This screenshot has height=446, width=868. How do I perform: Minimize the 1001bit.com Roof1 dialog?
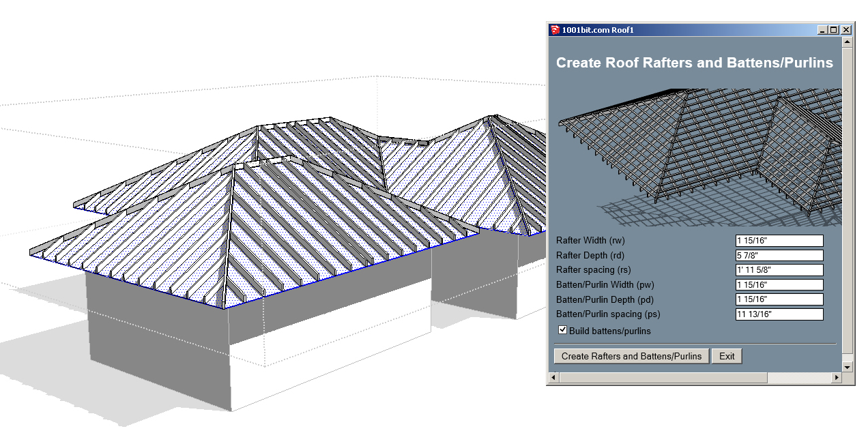(x=823, y=30)
